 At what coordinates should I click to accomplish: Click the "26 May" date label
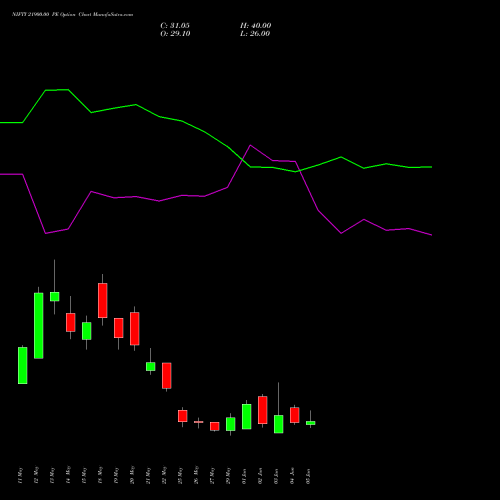pos(197,475)
